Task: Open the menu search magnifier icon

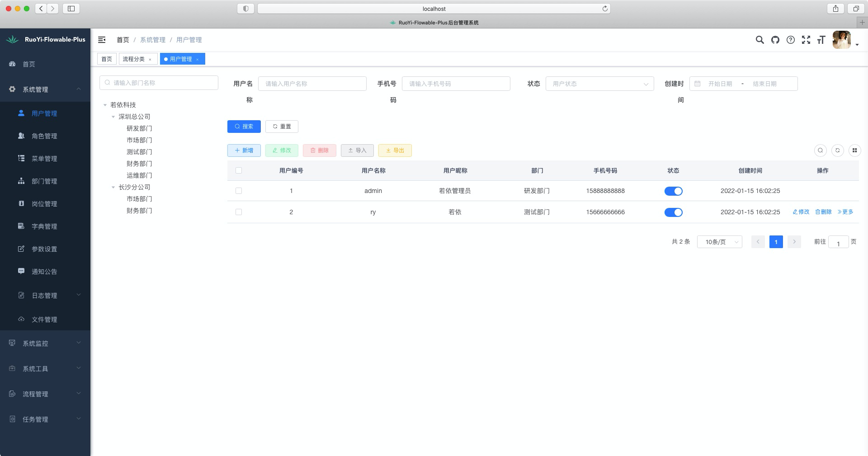Action: click(x=760, y=40)
